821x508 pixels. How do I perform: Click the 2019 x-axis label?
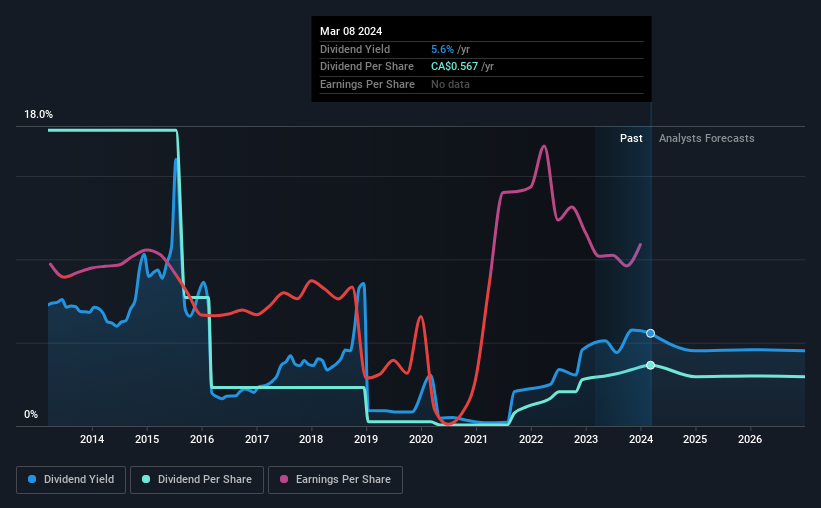pyautogui.click(x=366, y=439)
